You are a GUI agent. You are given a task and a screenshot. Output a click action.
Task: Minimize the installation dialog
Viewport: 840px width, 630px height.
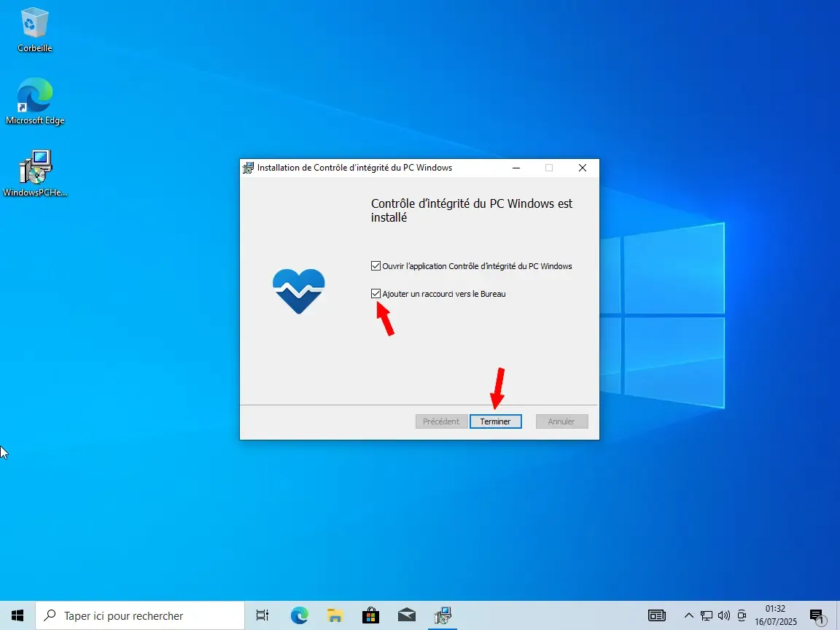[516, 168]
